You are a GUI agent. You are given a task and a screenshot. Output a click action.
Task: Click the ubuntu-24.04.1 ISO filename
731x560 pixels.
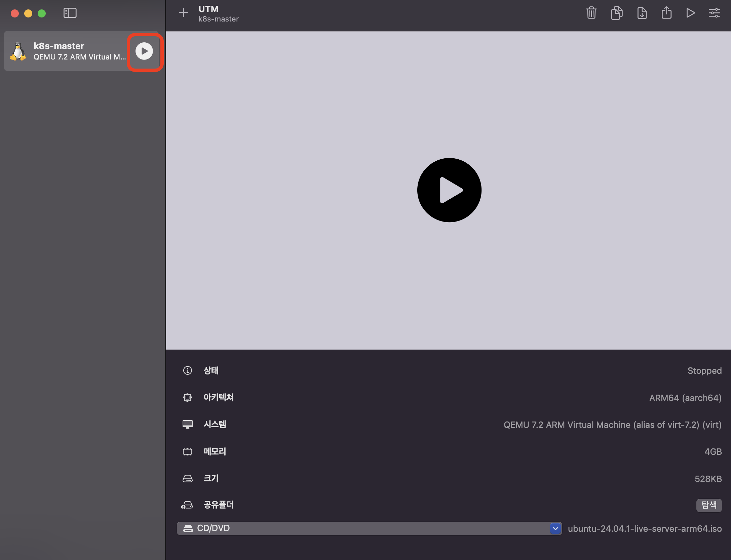(645, 528)
